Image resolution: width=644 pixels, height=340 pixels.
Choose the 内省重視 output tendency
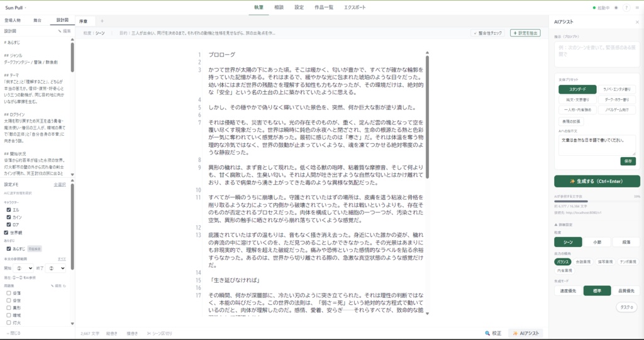[564, 271]
